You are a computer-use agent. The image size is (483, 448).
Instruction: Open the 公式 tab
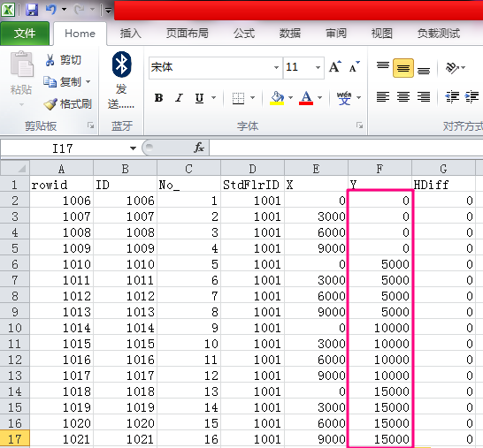point(244,34)
